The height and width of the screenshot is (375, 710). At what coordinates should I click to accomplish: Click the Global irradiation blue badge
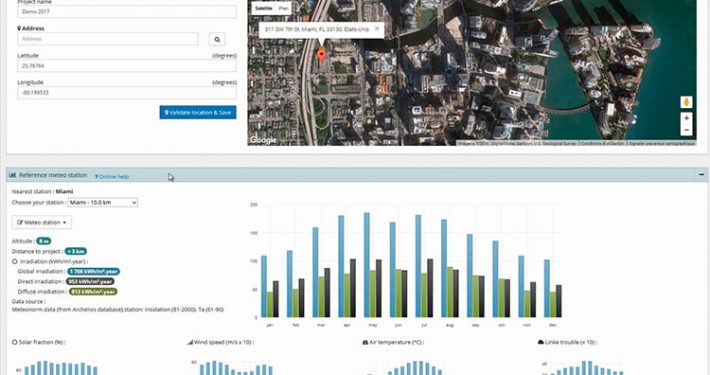tap(94, 271)
